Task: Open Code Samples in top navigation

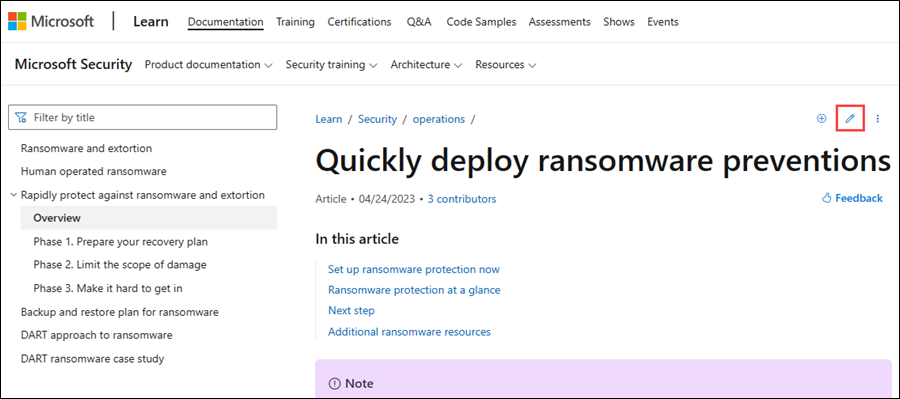Action: (x=481, y=22)
